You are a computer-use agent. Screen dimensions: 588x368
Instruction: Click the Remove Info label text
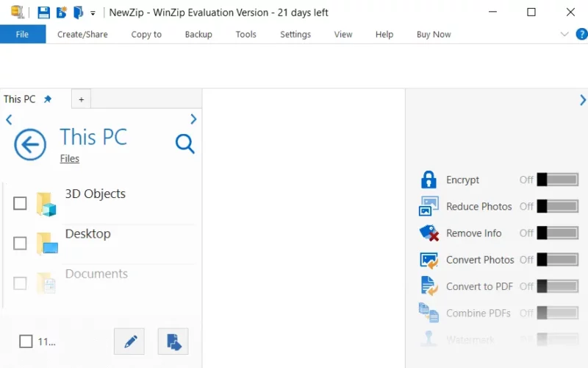click(473, 233)
